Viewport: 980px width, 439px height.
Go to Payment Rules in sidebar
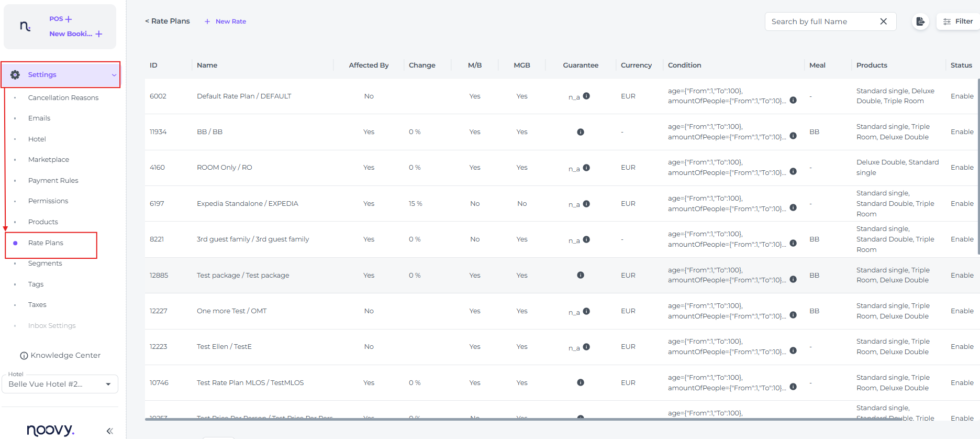pyautogui.click(x=53, y=181)
